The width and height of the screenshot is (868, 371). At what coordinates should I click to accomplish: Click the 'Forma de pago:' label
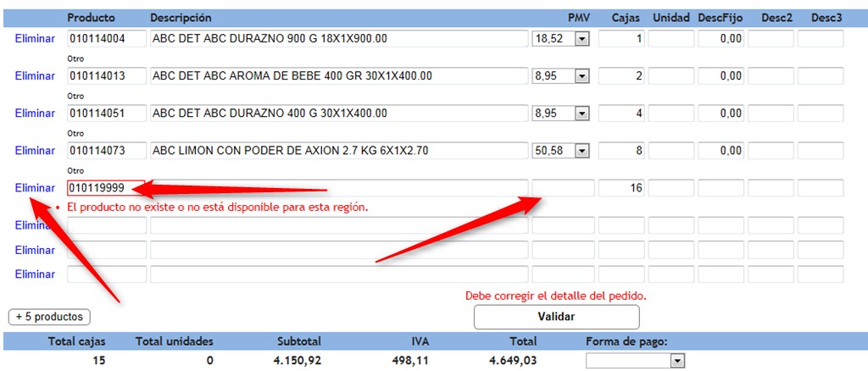(627, 341)
